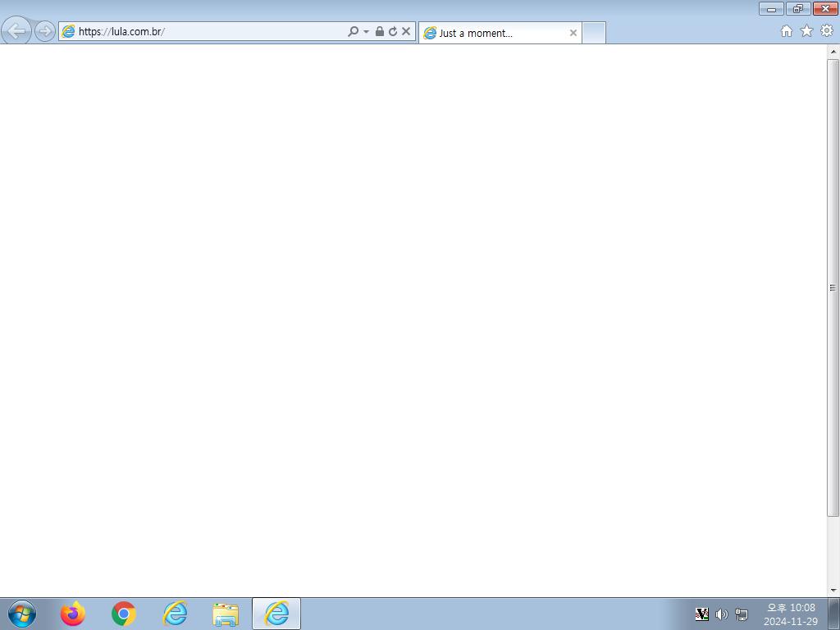Launch Firefox from the taskbar

[x=73, y=614]
